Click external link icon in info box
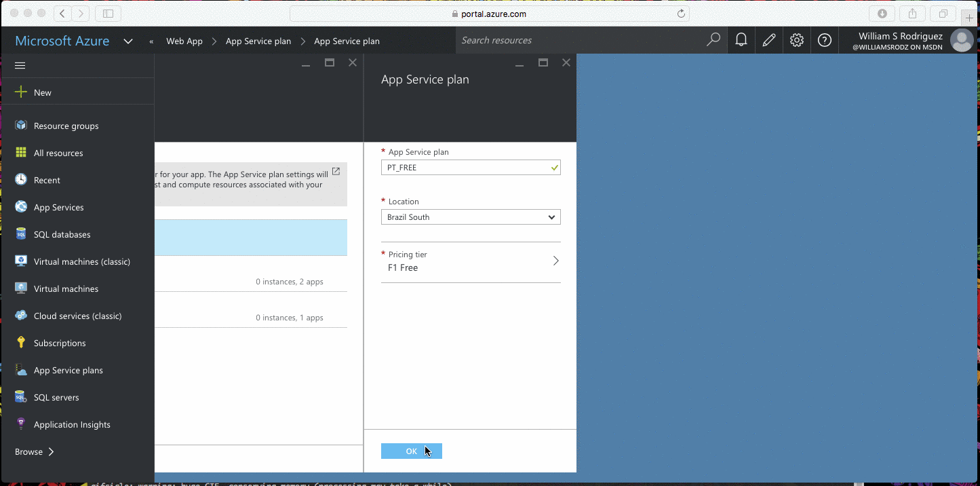 [336, 172]
